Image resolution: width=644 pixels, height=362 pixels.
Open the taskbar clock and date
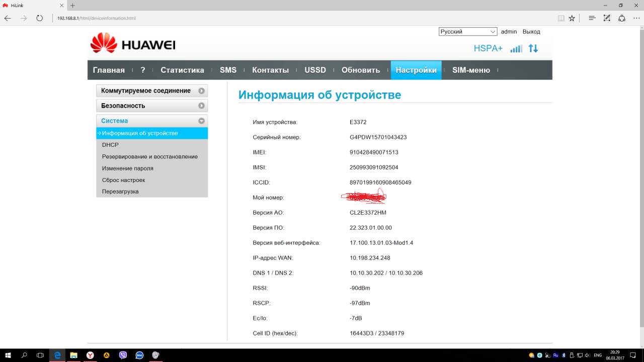tap(615, 355)
